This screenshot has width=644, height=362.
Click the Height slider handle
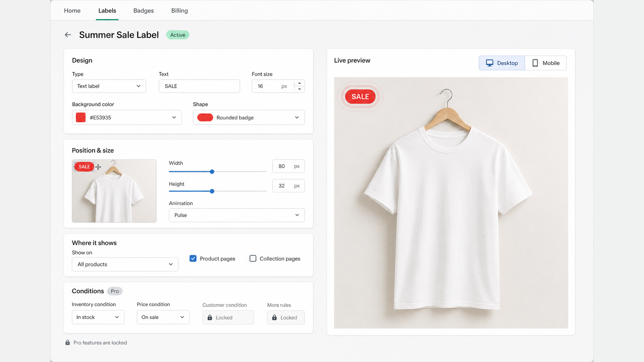[212, 191]
